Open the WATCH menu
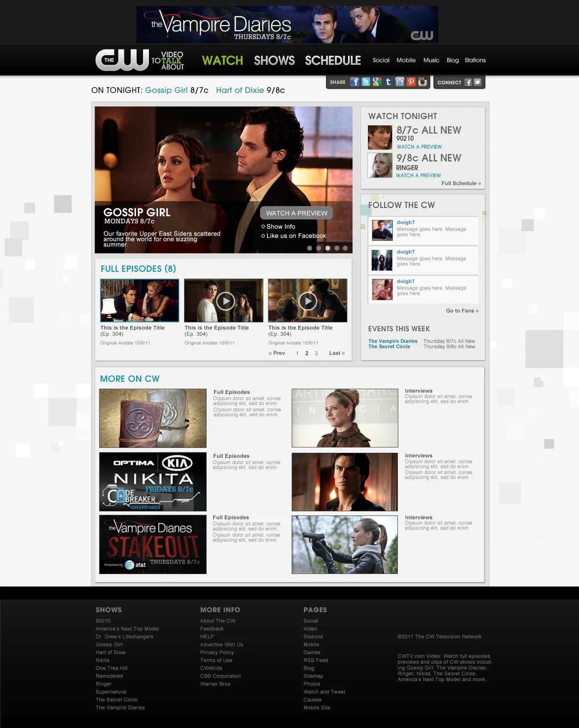This screenshot has height=728, width=579. coord(222,61)
